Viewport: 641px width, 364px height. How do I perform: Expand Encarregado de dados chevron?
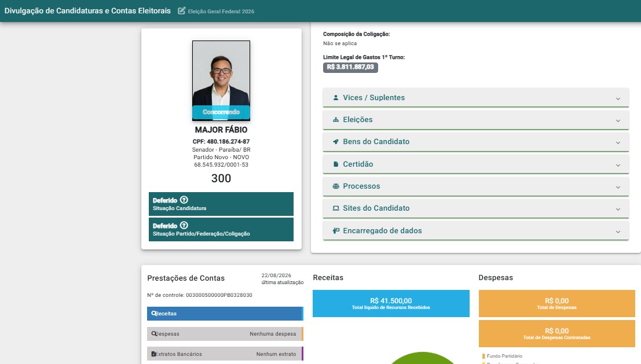(618, 231)
